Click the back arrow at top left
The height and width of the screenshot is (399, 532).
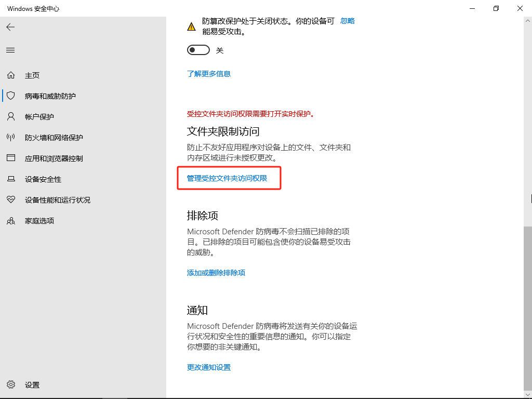coord(10,27)
